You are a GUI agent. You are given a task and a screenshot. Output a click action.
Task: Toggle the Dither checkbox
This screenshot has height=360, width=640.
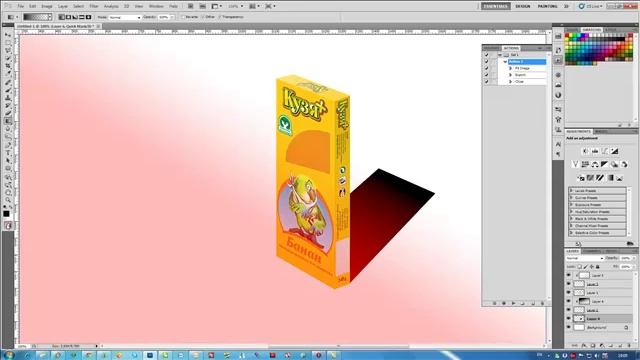[203, 17]
